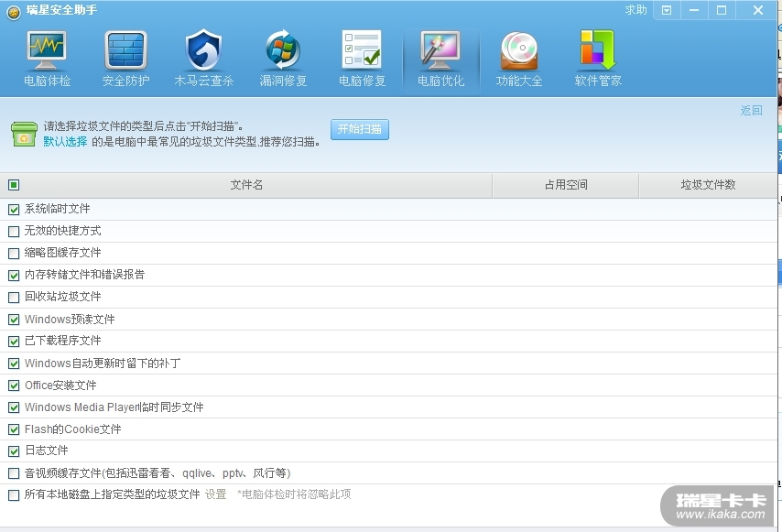Click the 返回 back link
Viewport: 782px width, 532px height.
[x=751, y=110]
